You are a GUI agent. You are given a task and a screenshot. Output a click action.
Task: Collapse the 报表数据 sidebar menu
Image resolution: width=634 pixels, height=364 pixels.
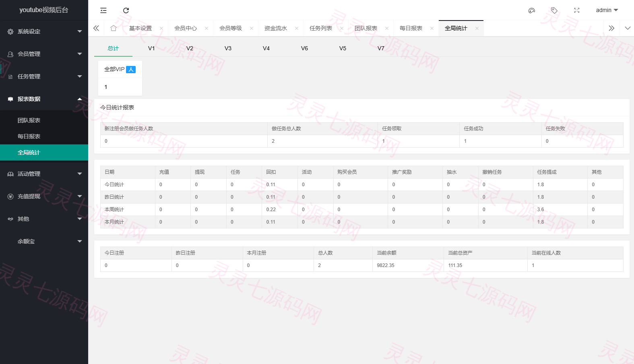(44, 99)
